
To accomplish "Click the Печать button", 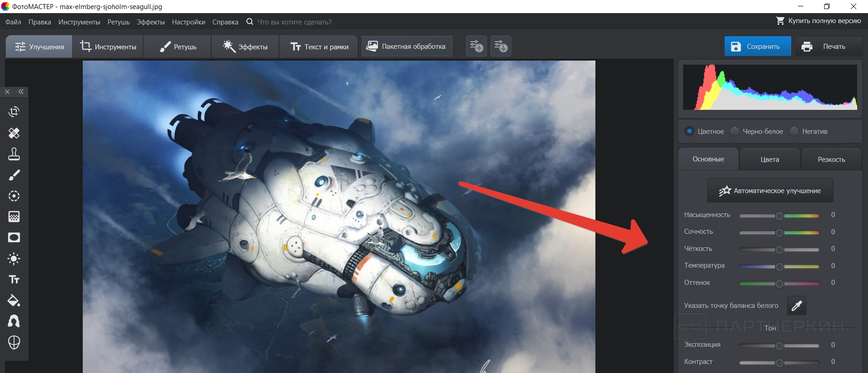I will (829, 47).
